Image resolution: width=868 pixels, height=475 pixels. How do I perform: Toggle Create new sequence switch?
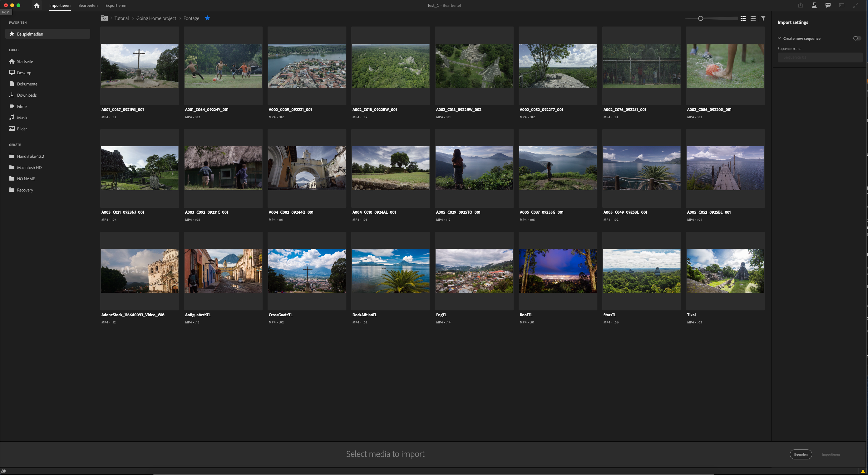point(856,38)
